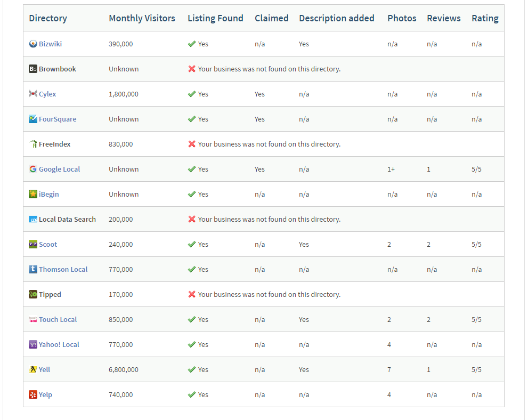Click the 5/5 rating in Scoot row

476,244
